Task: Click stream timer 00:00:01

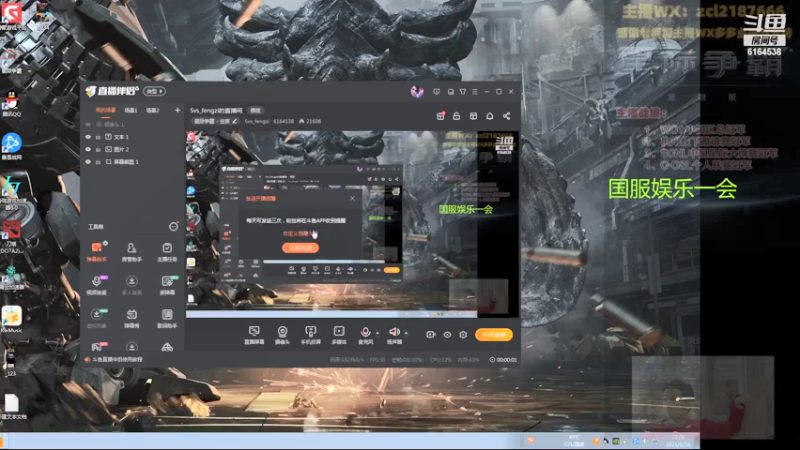Action: click(x=503, y=360)
